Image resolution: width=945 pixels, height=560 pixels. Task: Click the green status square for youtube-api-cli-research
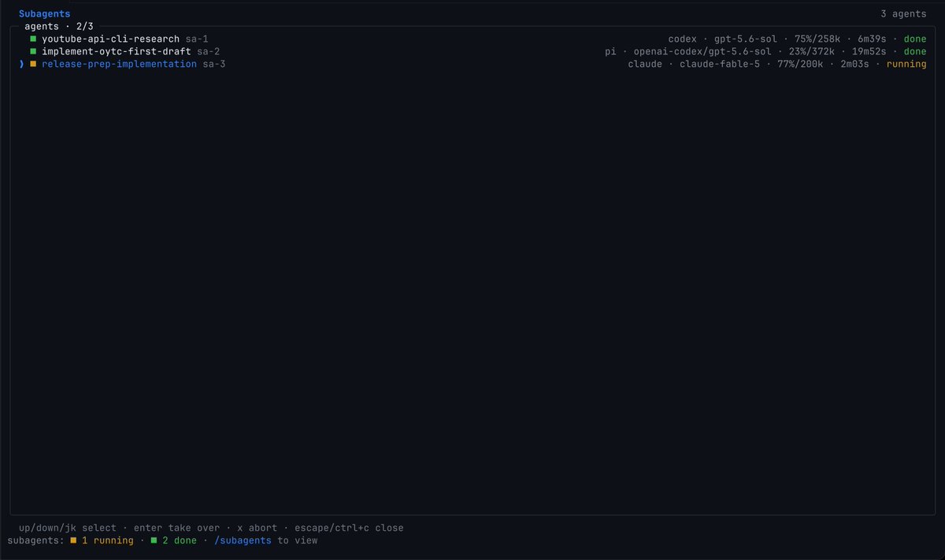(33, 39)
